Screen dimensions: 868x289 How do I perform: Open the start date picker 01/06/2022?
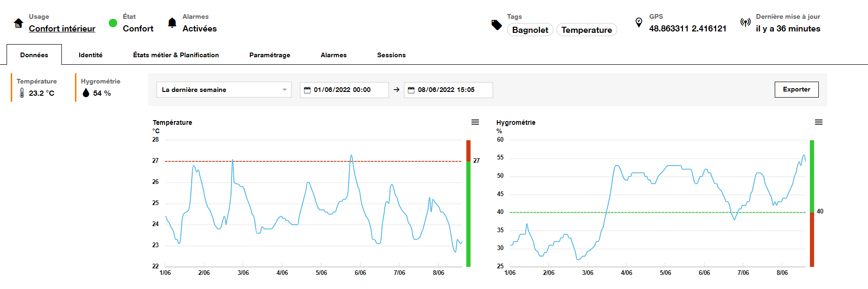(344, 90)
